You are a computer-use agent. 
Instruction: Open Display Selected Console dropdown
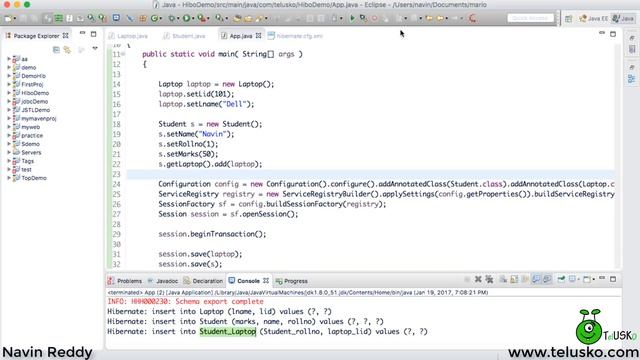coord(578,280)
